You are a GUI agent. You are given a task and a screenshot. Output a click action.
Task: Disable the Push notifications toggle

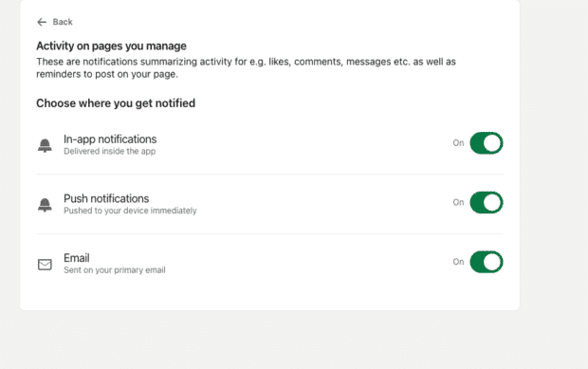486,202
